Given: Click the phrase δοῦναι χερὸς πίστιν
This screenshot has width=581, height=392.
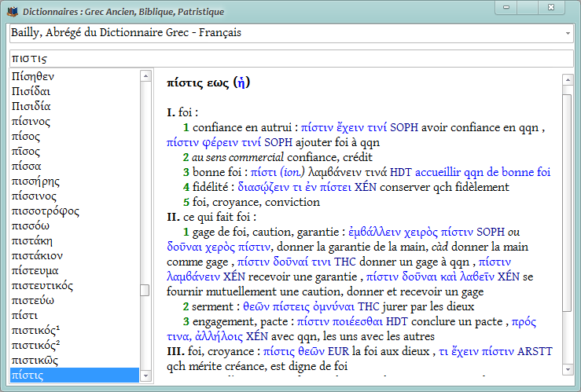Looking at the screenshot, I should point(219,247).
